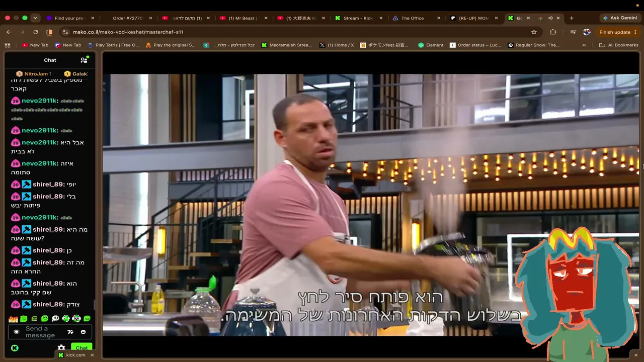Screen dimensions: 644x362
Task: Open the Apps grid in bookmarks bar
Action: pyautogui.click(x=8, y=45)
